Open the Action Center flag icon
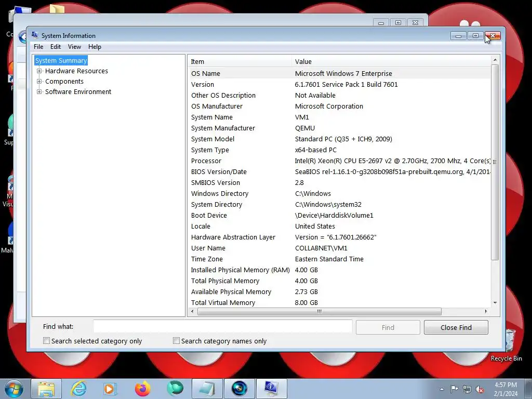Image resolution: width=532 pixels, height=399 pixels. (454, 389)
